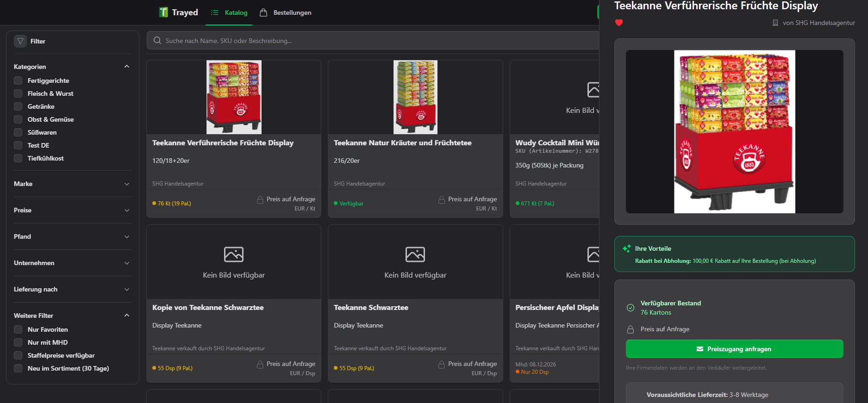This screenshot has width=868, height=403.
Task: Click the Teekanne Natur Kräuter card thumbnail
Action: (415, 97)
